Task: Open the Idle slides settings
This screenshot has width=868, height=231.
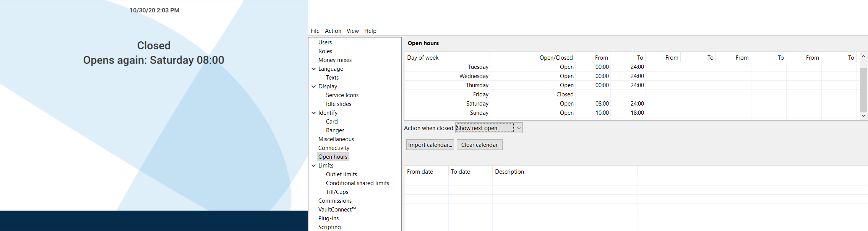Action: [x=338, y=104]
